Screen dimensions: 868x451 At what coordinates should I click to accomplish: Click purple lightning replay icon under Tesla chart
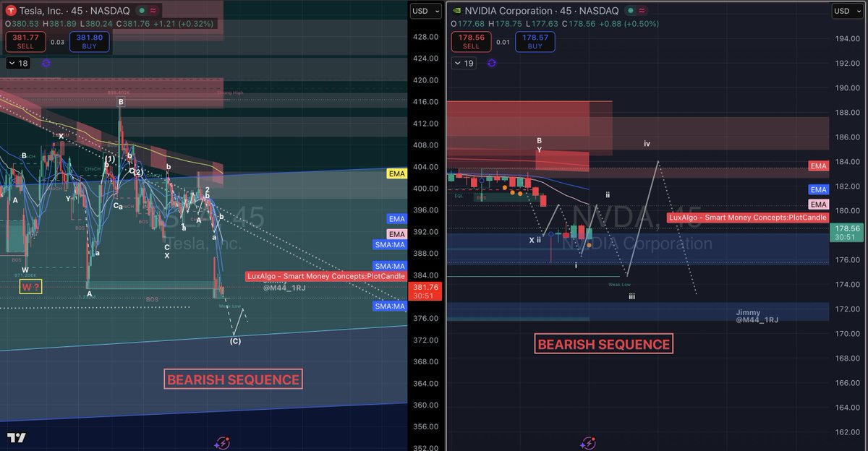[223, 442]
